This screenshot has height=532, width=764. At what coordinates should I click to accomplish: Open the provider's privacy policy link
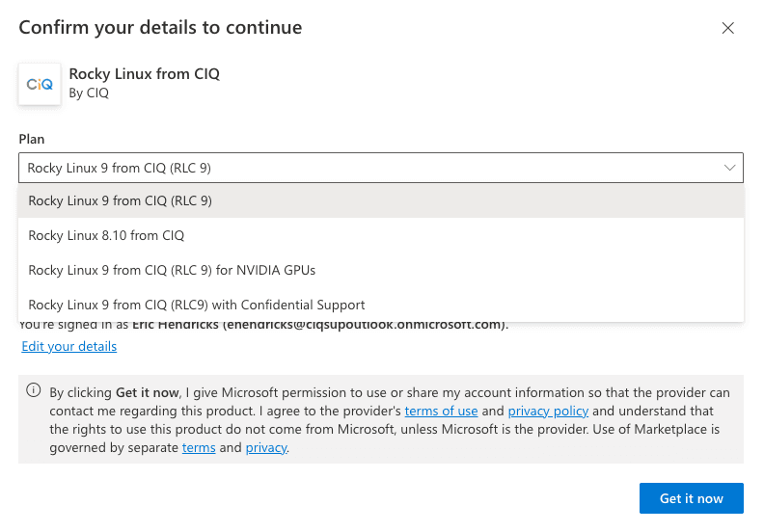tap(548, 412)
